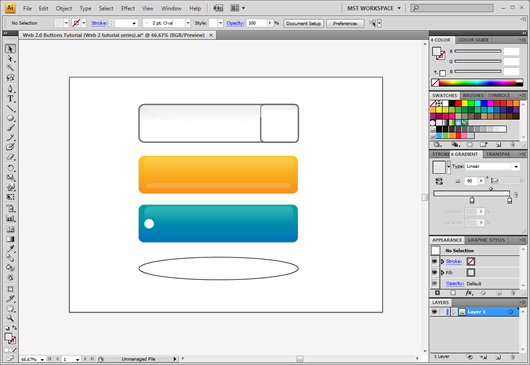Expand the Fill attribute in Appearance panel
This screenshot has height=365, width=530.
point(442,272)
